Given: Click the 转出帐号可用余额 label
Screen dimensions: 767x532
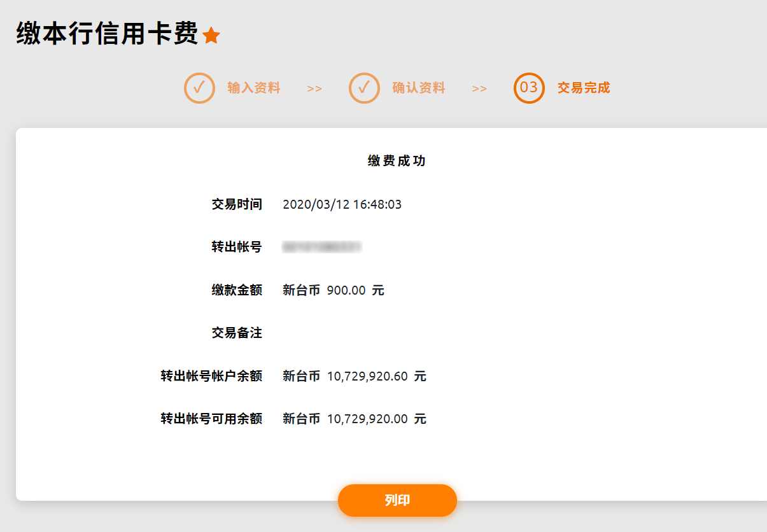Looking at the screenshot, I should click(211, 419).
